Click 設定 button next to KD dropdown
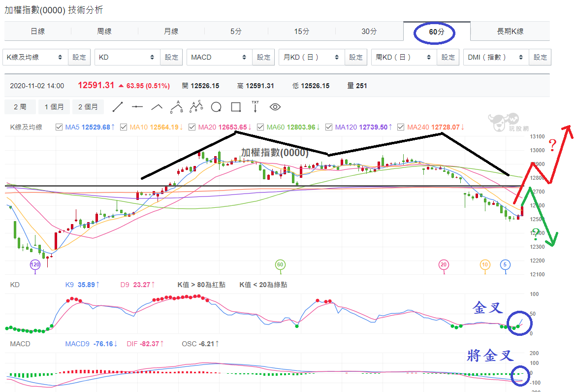The image size is (576, 392). (x=171, y=57)
